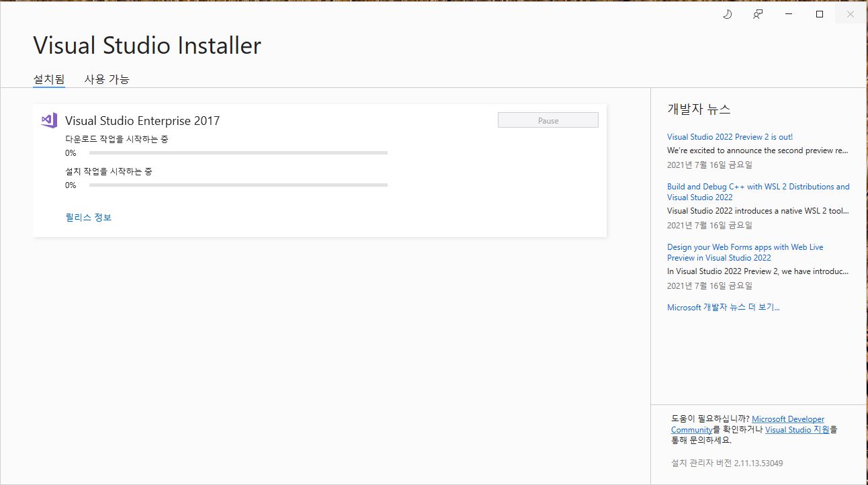Select 'We're excited to announce' news summary
Image resolution: width=868 pixels, height=485 pixels.
(758, 150)
